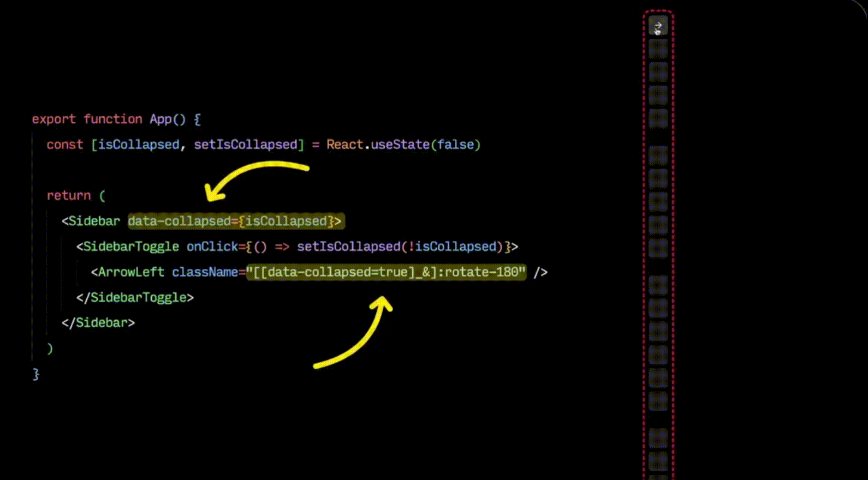
Task: Select "setIsCollapsed]" in the const line
Action: (249, 145)
